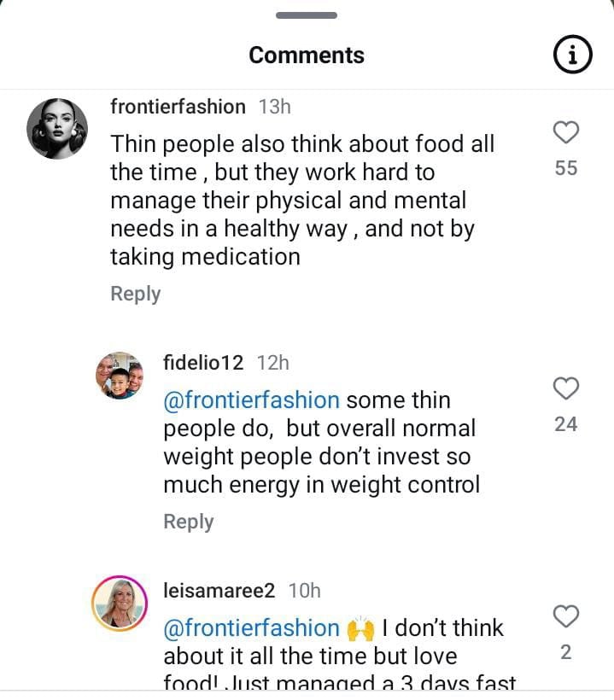
Task: Open the leisamaree2 username link
Action: click(x=219, y=590)
